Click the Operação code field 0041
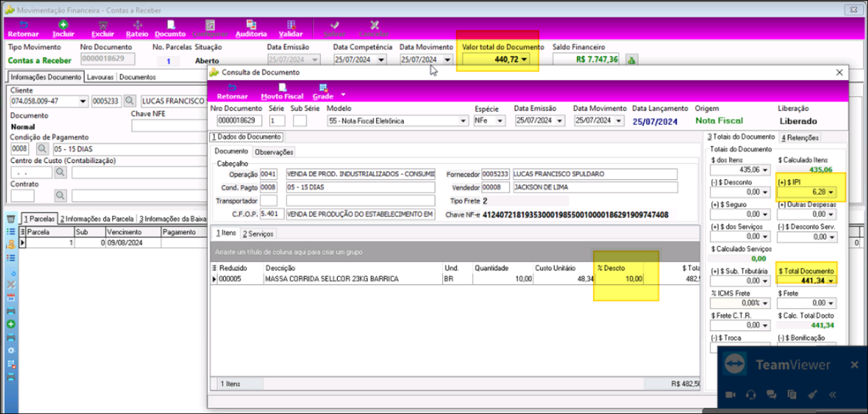The width and height of the screenshot is (868, 414). (x=269, y=174)
